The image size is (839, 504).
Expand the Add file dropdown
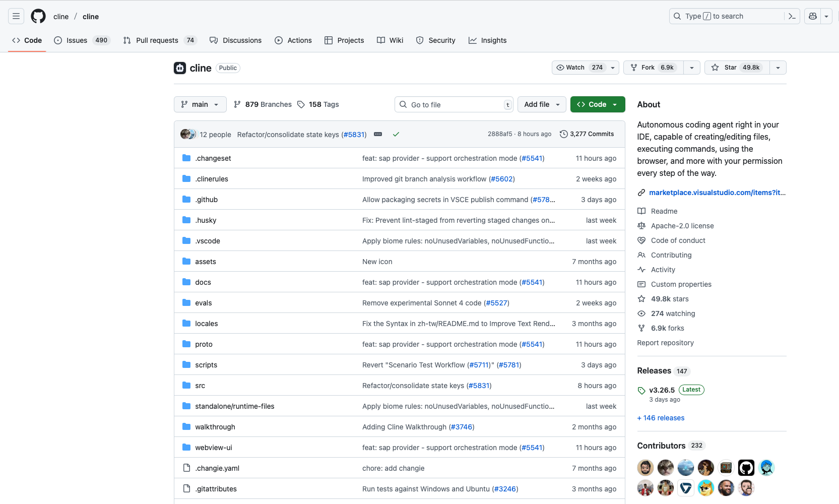tap(542, 104)
